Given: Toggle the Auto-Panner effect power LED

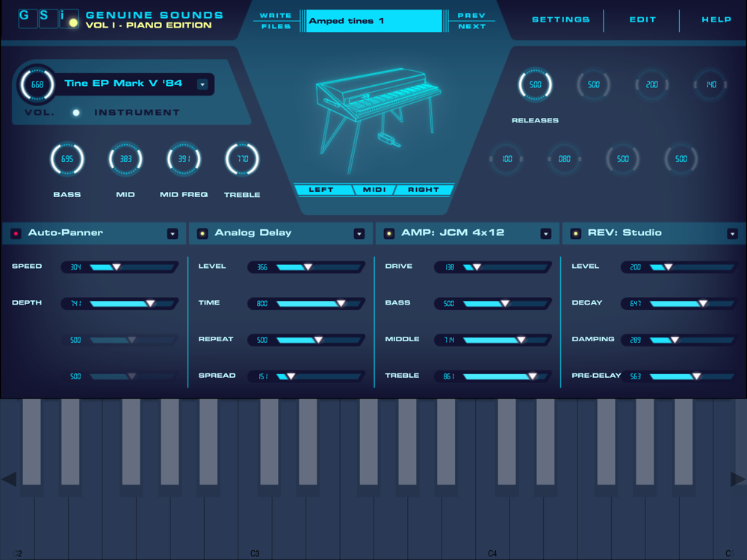Looking at the screenshot, I should click(16, 233).
